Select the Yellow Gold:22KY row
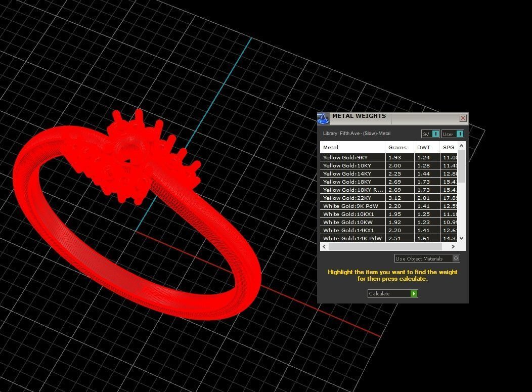This screenshot has height=392, width=532. 389,198
